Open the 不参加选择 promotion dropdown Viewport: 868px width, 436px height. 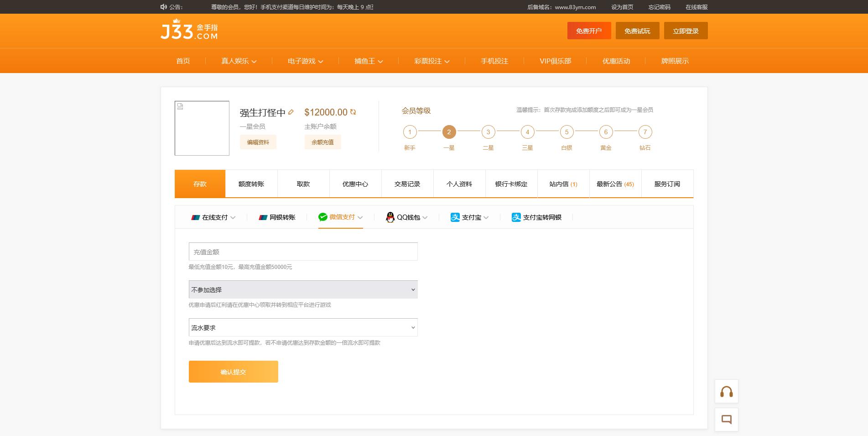[303, 289]
